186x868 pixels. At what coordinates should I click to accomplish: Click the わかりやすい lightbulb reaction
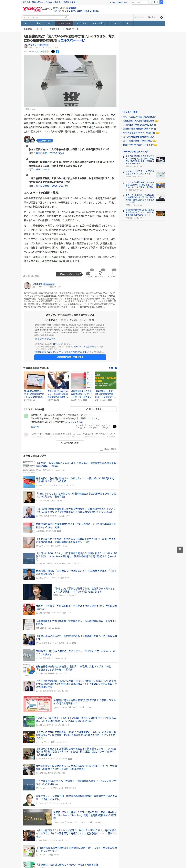pyautogui.click(x=100, y=274)
